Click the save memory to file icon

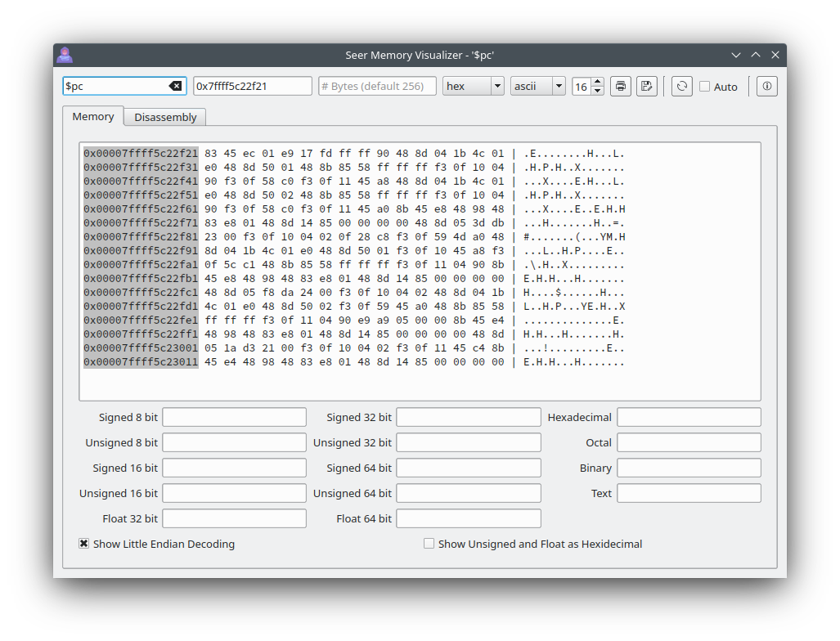click(x=647, y=86)
